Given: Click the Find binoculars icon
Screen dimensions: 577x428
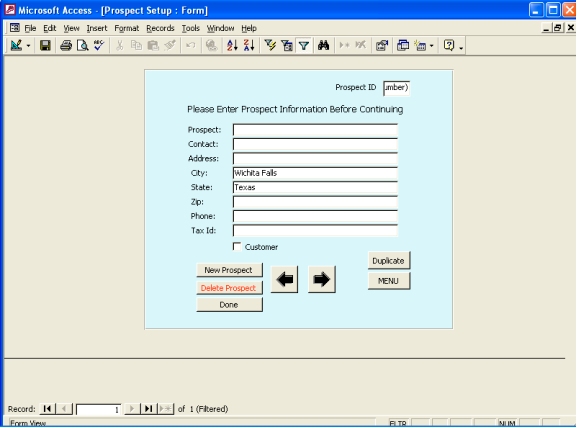Looking at the screenshot, I should [323, 46].
